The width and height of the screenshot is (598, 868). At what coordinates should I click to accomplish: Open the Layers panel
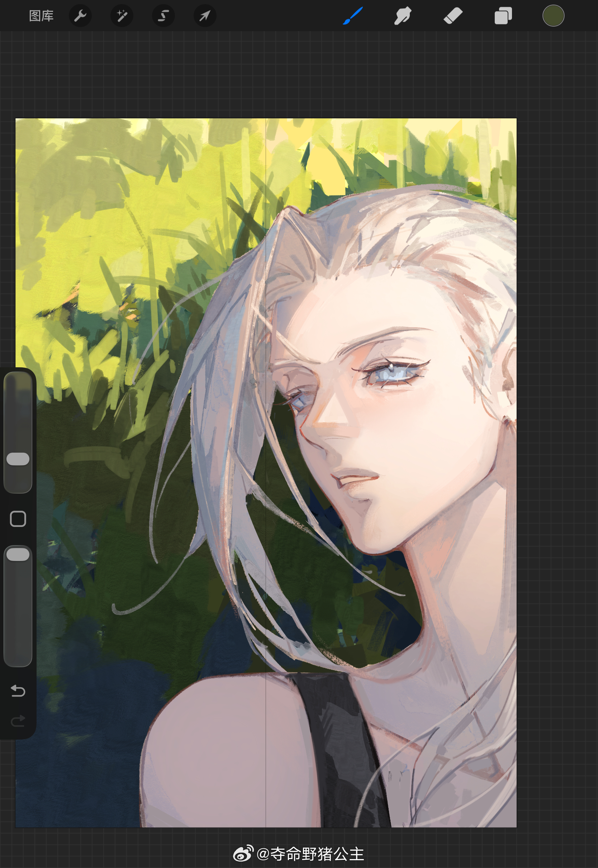click(503, 16)
